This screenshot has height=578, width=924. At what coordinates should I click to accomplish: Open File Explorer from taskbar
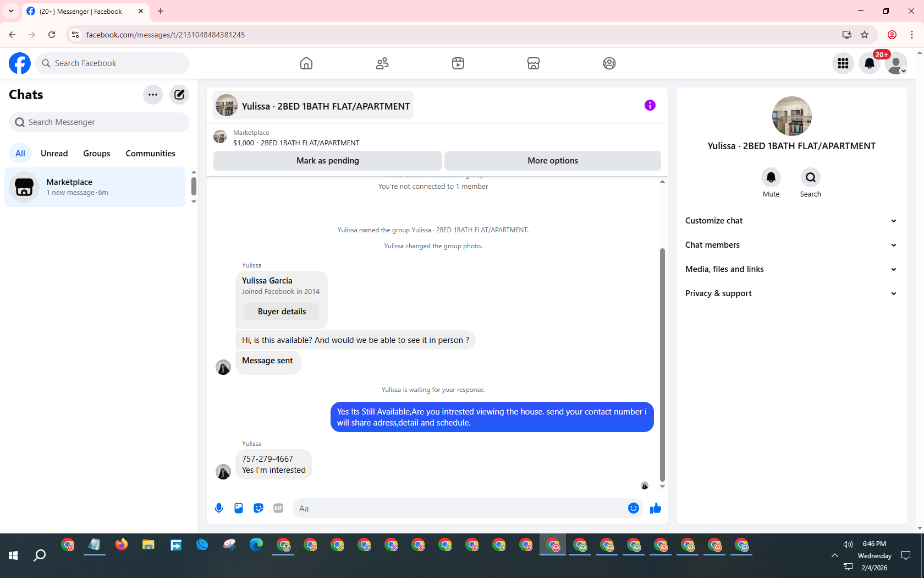point(148,545)
